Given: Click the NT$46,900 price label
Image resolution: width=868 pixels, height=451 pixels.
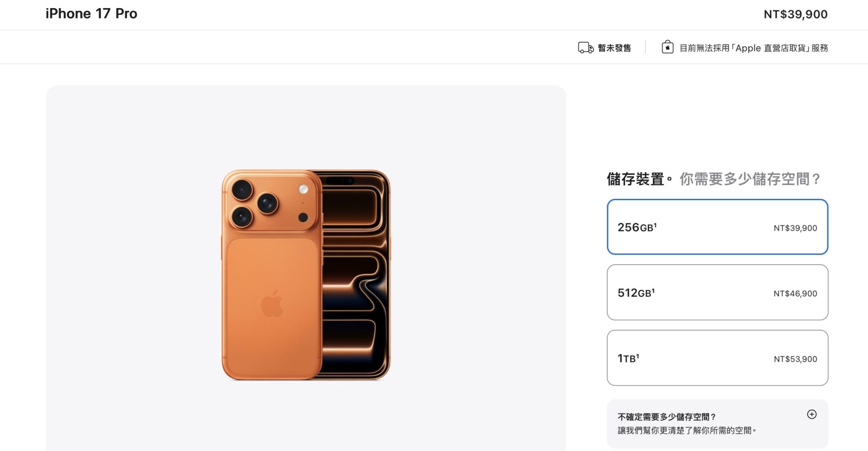Looking at the screenshot, I should click(x=795, y=294).
